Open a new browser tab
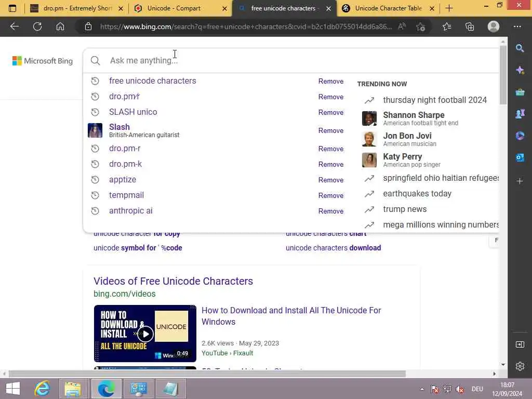The image size is (532, 399). point(449,8)
